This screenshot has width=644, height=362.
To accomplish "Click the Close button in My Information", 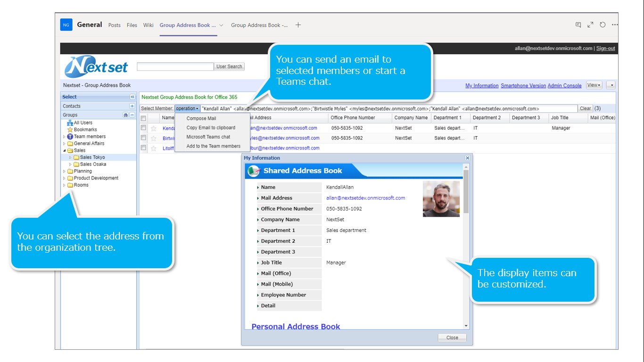I will [x=452, y=337].
